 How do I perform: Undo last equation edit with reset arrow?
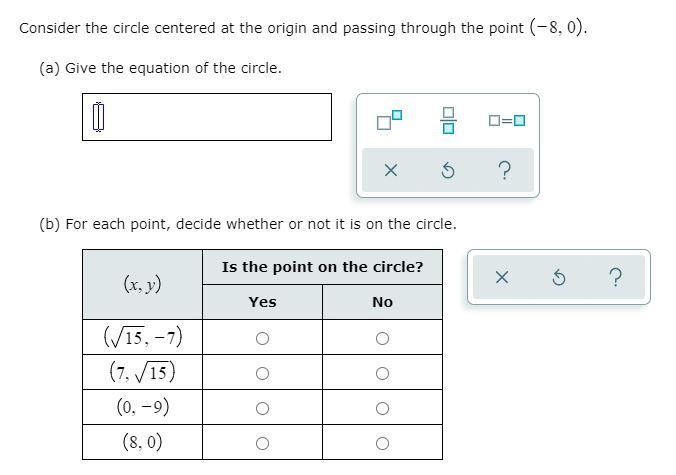[448, 170]
